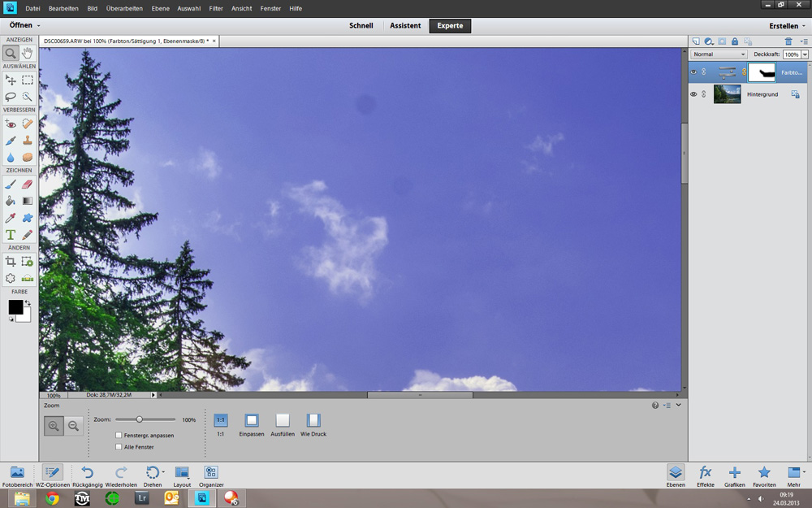Open the Normal blend mode dropdown

719,54
